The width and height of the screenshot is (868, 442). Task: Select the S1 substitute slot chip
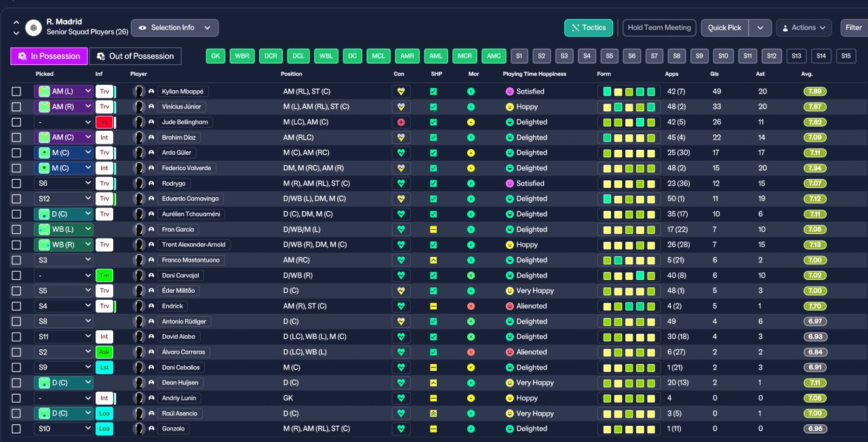pyautogui.click(x=520, y=56)
